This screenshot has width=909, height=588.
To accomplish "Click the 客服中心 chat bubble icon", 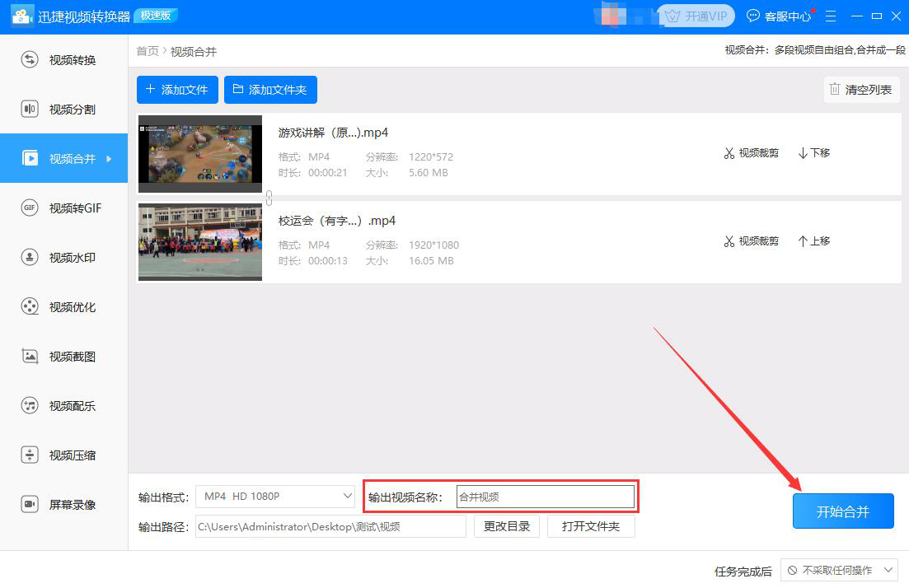I will (752, 16).
